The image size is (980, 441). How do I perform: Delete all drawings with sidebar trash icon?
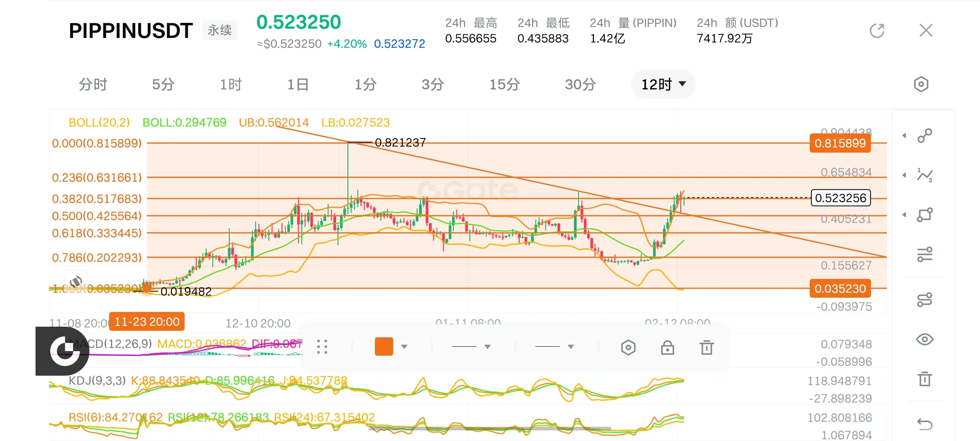924,379
